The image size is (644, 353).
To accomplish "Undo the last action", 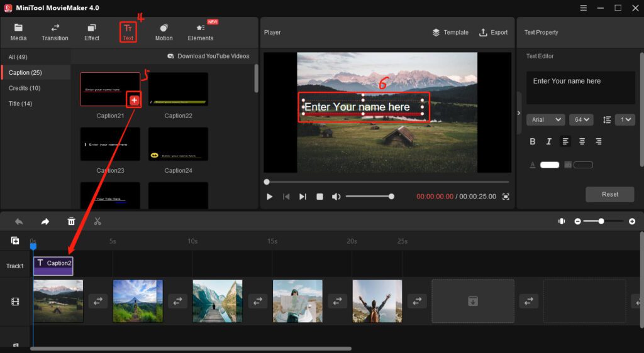I will [x=19, y=221].
